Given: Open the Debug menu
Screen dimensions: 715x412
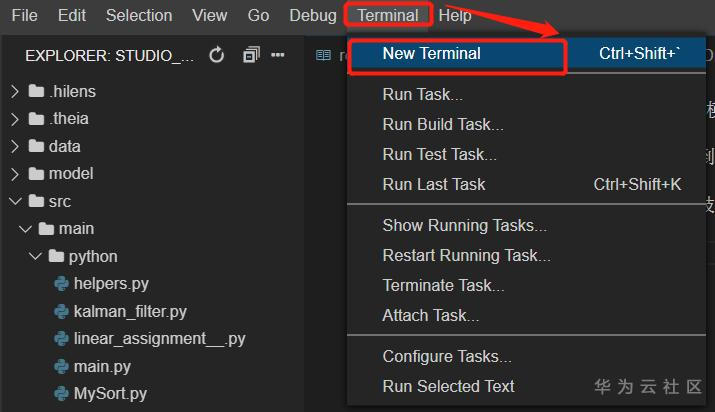Looking at the screenshot, I should [x=312, y=16].
